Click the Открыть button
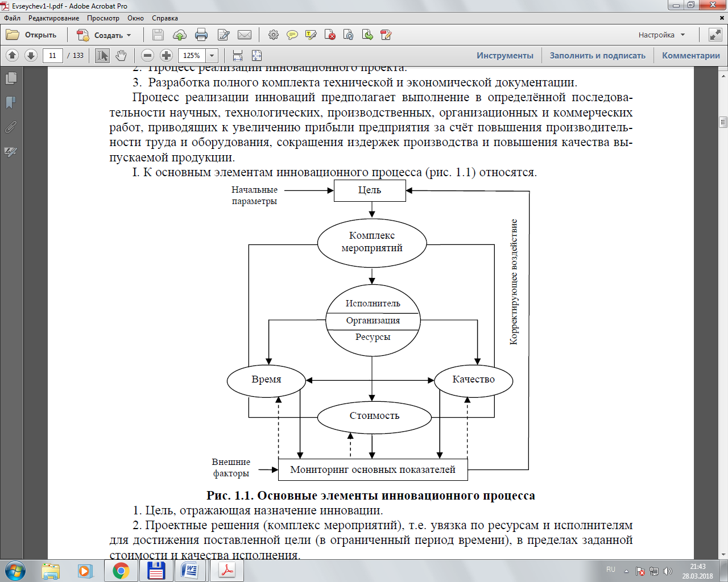Screen dimensions: 728x582 pyautogui.click(x=32, y=35)
